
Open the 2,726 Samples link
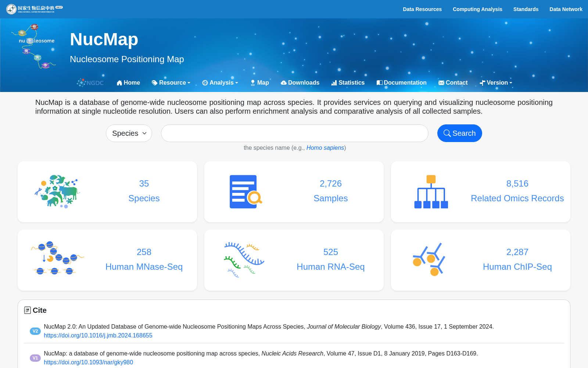tap(331, 191)
